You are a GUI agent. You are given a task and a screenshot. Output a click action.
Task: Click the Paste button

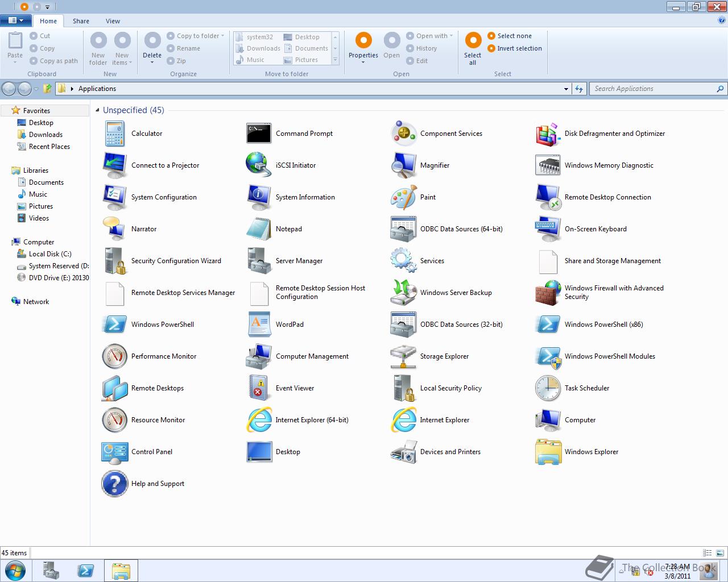[x=15, y=48]
